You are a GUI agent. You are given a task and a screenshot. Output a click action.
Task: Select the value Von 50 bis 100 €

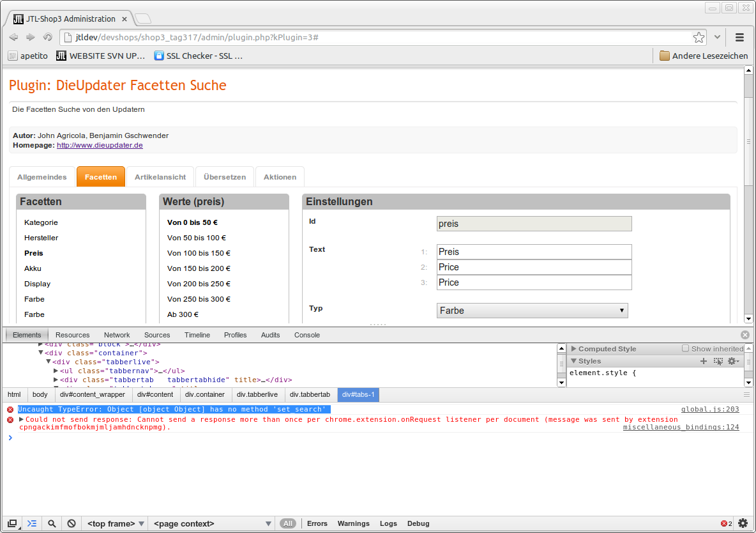coord(196,238)
